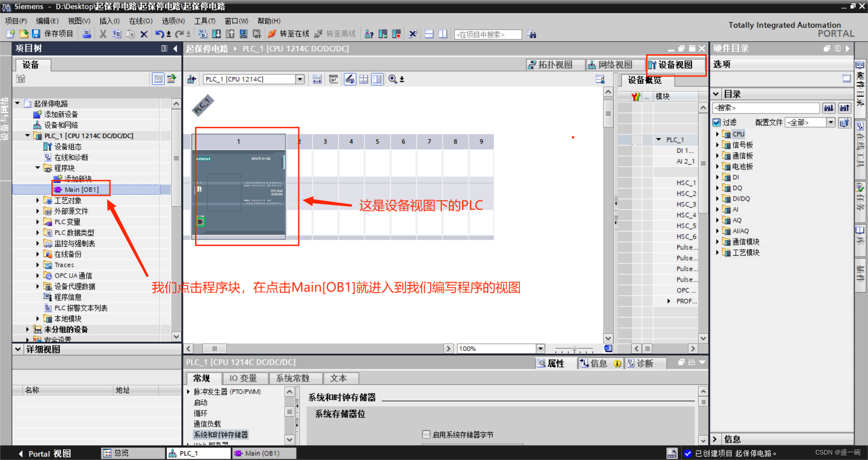Open the 100% zoom level dropdown
868x460 pixels.
click(x=540, y=349)
